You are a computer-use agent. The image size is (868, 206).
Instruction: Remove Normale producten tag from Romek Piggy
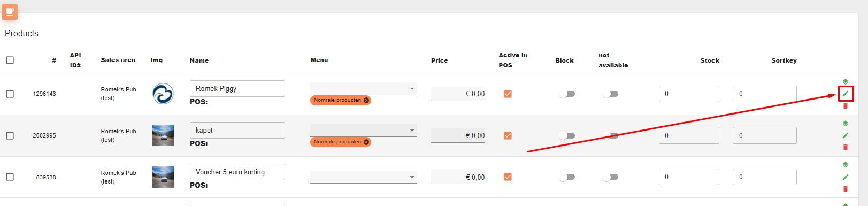366,100
